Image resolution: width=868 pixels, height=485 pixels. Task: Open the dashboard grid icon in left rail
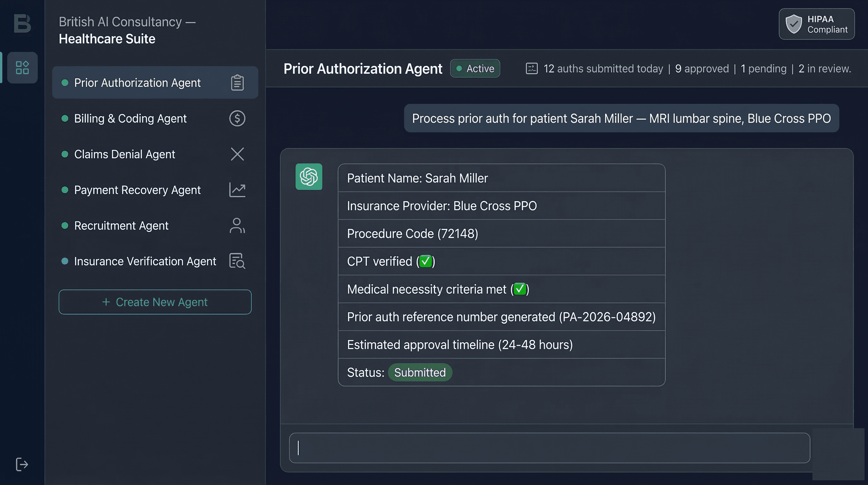coord(22,68)
